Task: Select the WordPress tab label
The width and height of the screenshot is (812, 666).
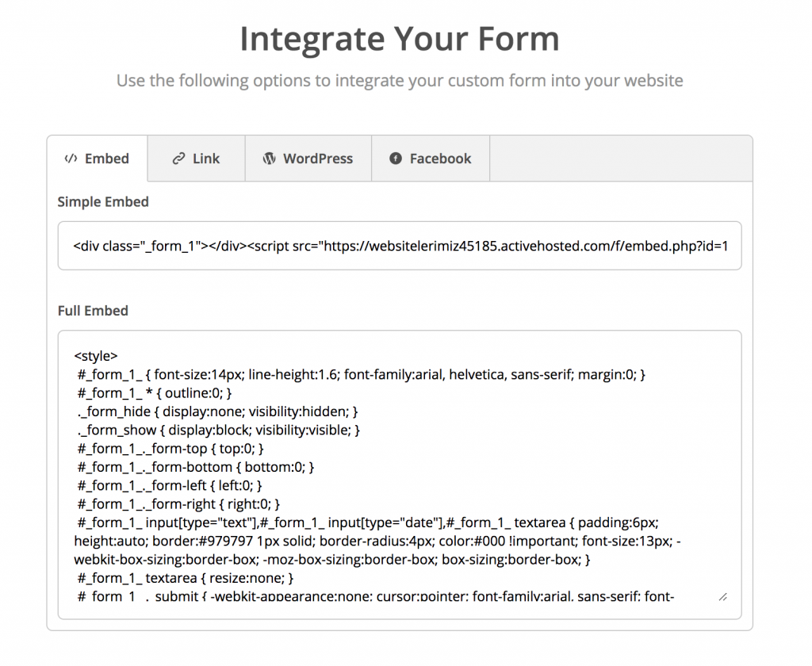Action: (318, 159)
